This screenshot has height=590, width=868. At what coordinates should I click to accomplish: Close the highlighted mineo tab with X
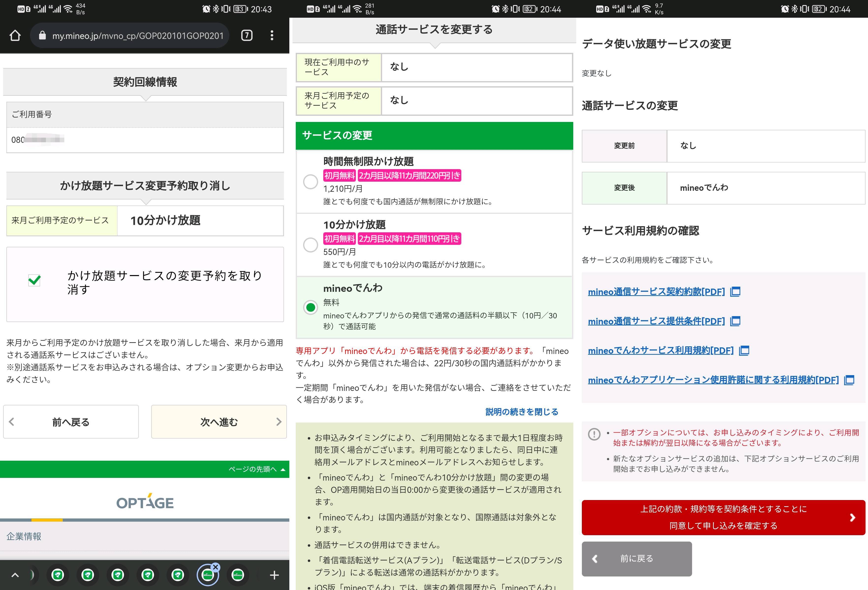(216, 567)
